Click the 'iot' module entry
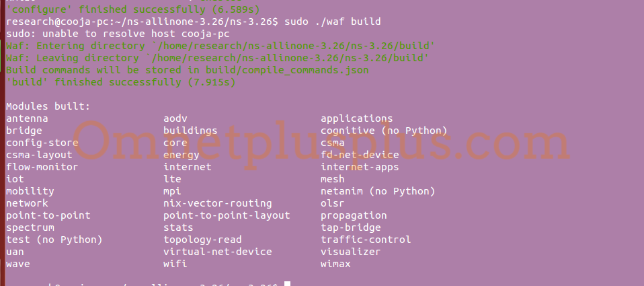 click(15, 179)
